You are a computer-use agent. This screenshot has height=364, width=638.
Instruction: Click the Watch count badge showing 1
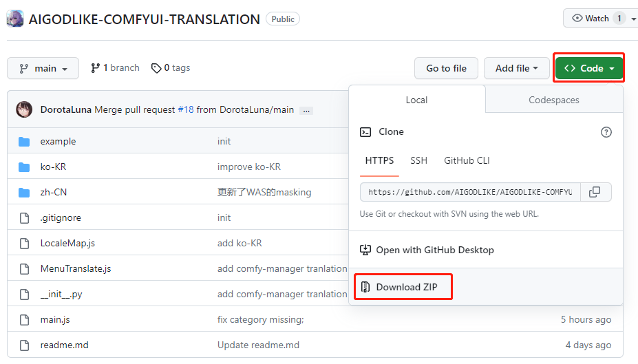pos(619,19)
